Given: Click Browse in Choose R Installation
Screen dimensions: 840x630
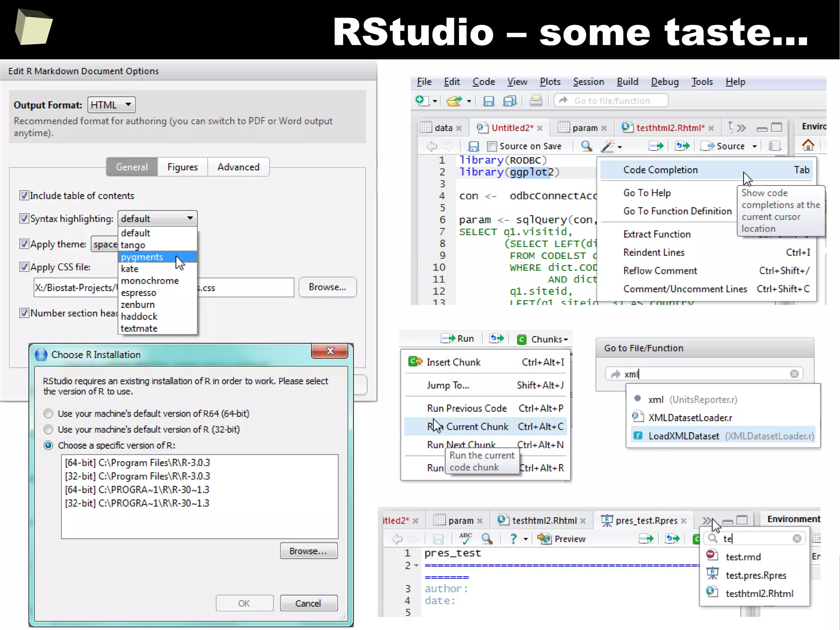Looking at the screenshot, I should (x=308, y=551).
